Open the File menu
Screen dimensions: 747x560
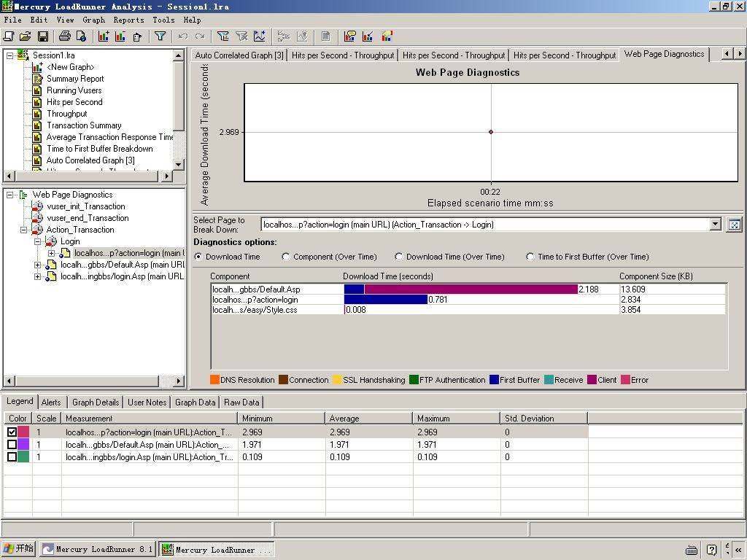click(13, 20)
